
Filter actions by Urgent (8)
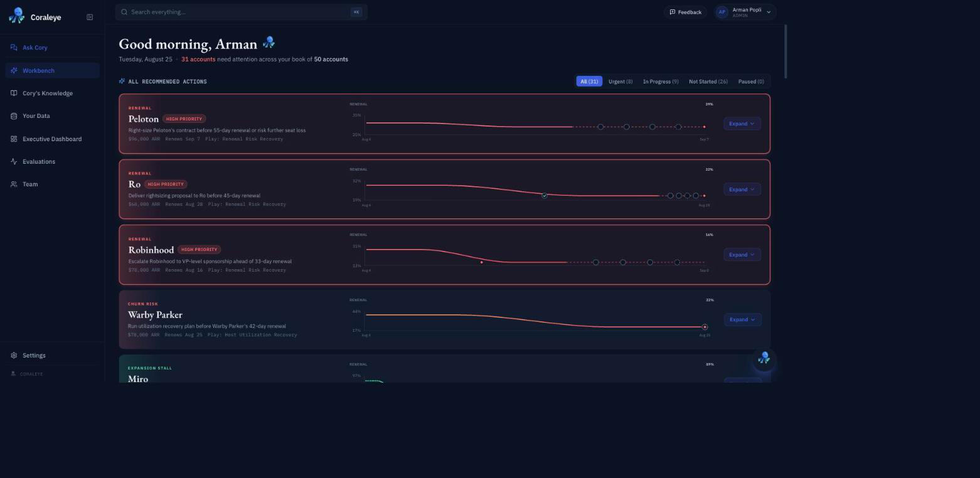(620, 81)
